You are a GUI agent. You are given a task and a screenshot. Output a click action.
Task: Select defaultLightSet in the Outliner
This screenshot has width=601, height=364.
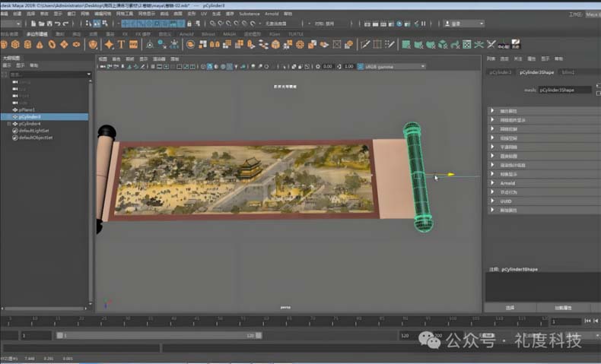pyautogui.click(x=34, y=131)
